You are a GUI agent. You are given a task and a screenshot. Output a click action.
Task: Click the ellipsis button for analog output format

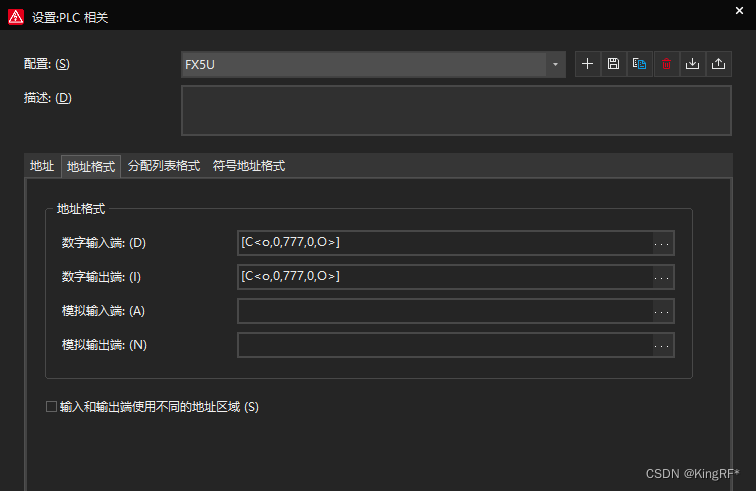661,345
